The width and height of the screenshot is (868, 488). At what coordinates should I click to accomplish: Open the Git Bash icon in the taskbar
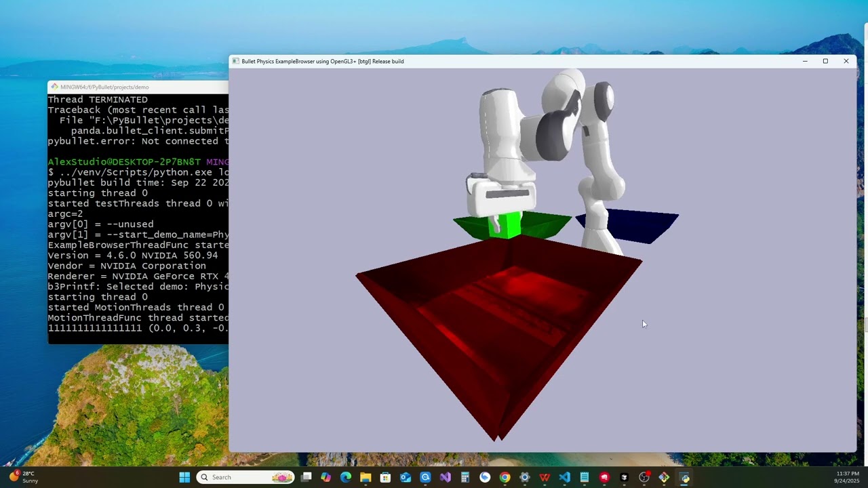664,477
